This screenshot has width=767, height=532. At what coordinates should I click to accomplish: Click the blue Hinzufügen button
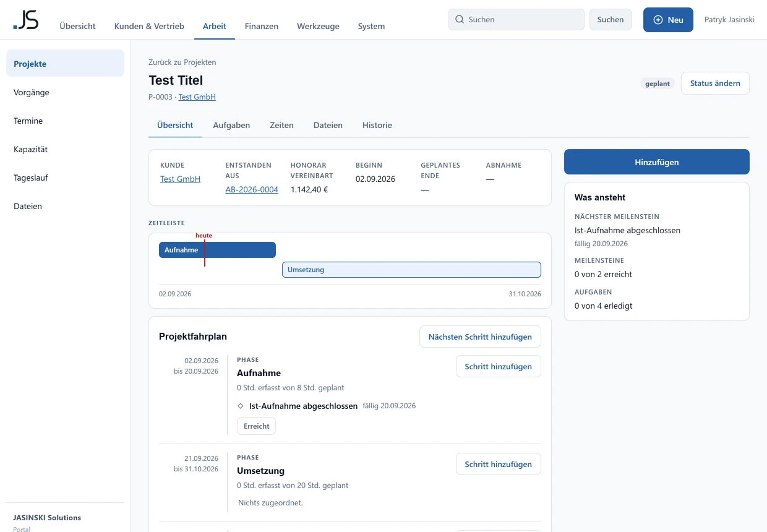[657, 162]
